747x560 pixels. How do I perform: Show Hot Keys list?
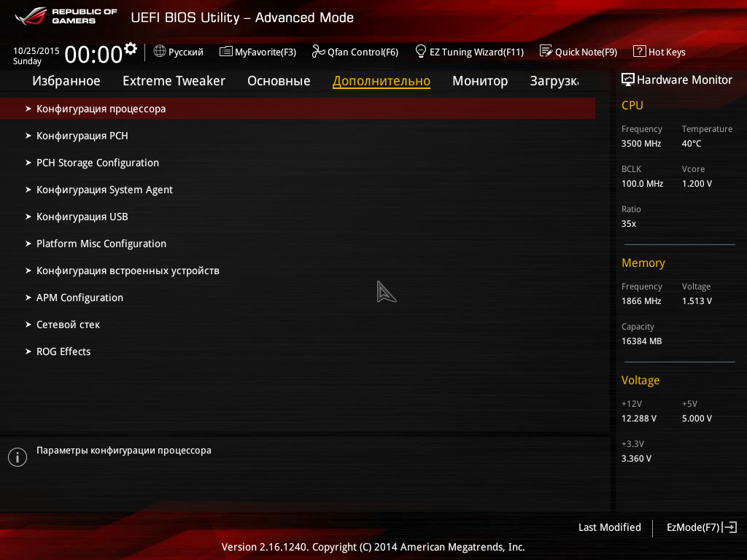point(659,52)
